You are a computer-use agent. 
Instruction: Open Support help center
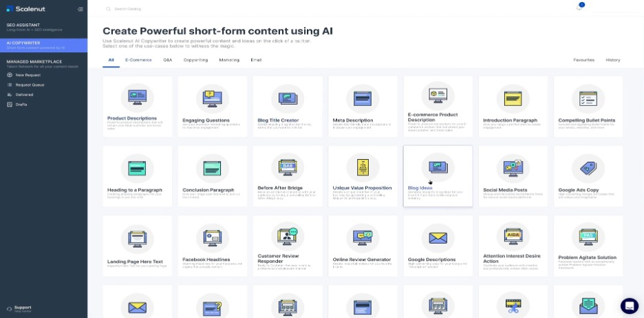coord(19,308)
